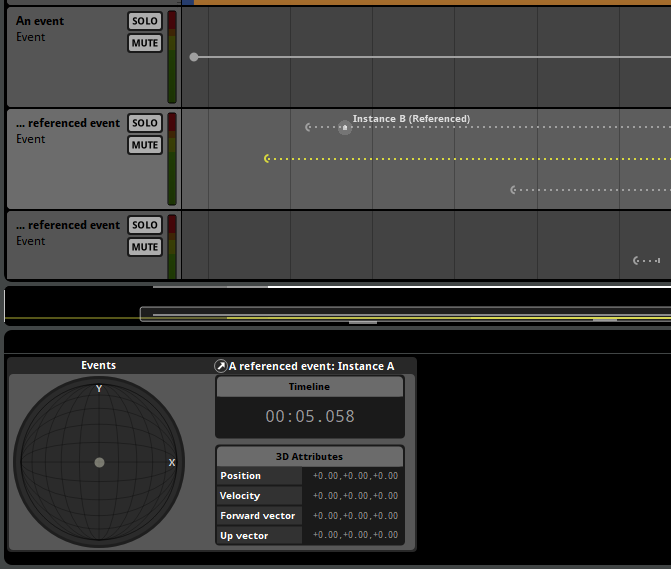Click the yellow instance start arrow icon
This screenshot has width=671, height=569.
coord(267,159)
